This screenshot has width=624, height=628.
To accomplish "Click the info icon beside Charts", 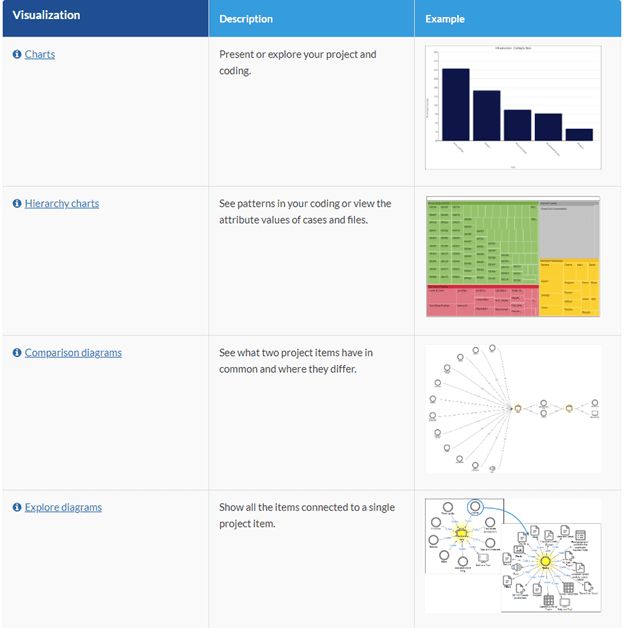I will [17, 55].
